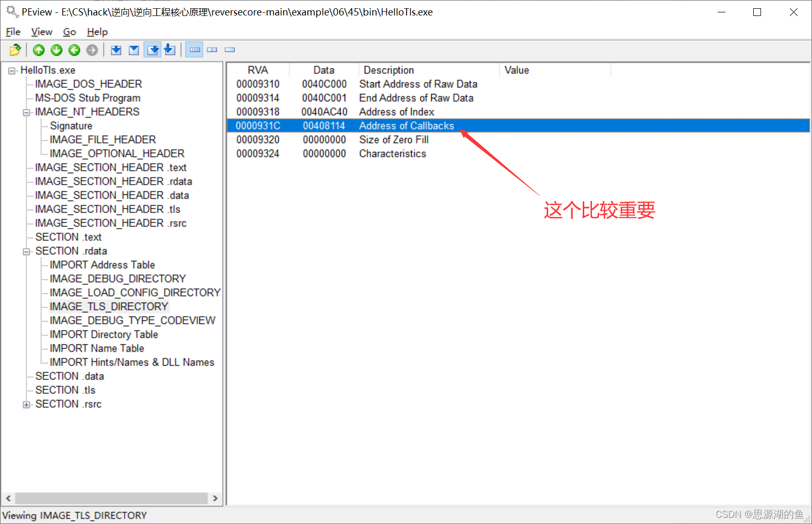
Task: Select IMAGE_TLS_DIRECTORY tree item
Action: tap(109, 307)
